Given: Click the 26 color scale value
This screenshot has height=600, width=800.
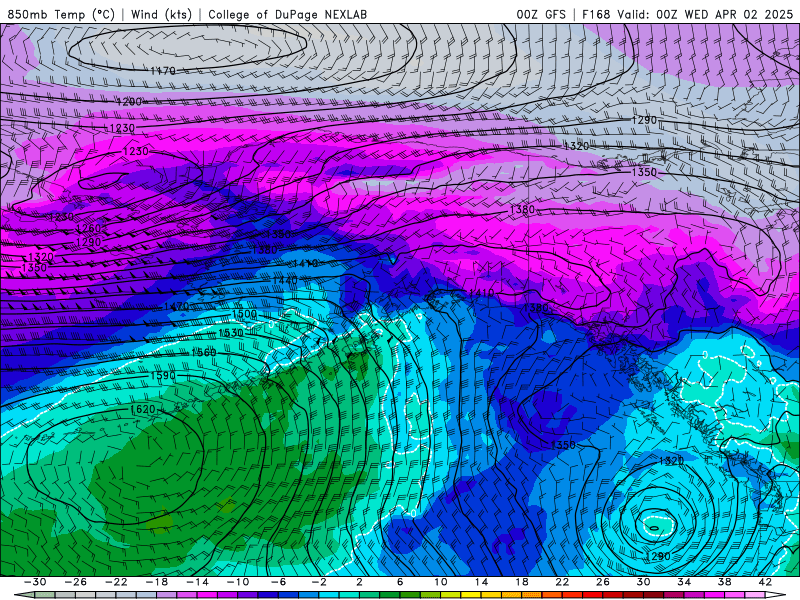Looking at the screenshot, I should coord(602,582).
